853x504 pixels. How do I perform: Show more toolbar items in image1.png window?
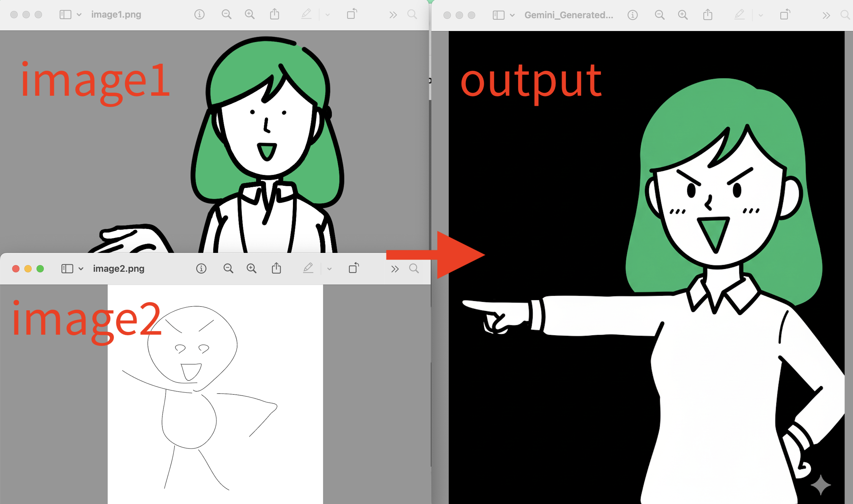coord(393,15)
